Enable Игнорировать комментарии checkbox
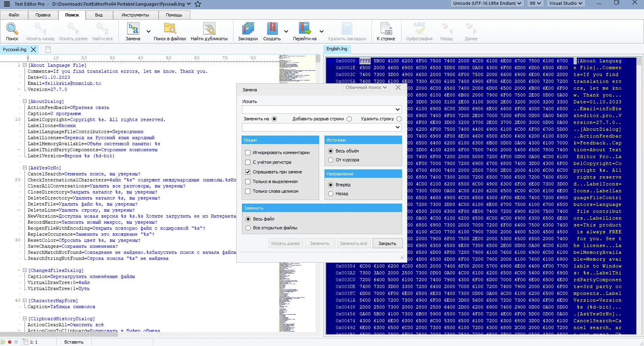The height and width of the screenshot is (346, 644). (x=248, y=153)
